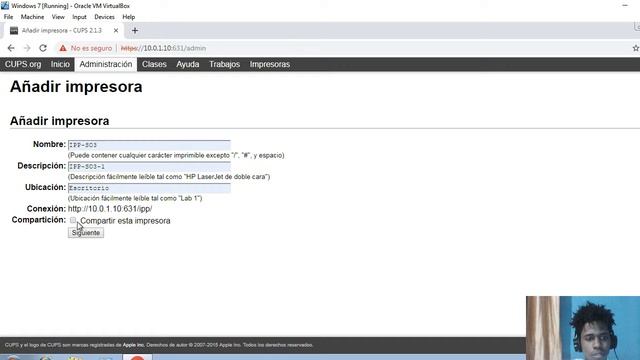Click the Ubicación input field

click(x=149, y=188)
